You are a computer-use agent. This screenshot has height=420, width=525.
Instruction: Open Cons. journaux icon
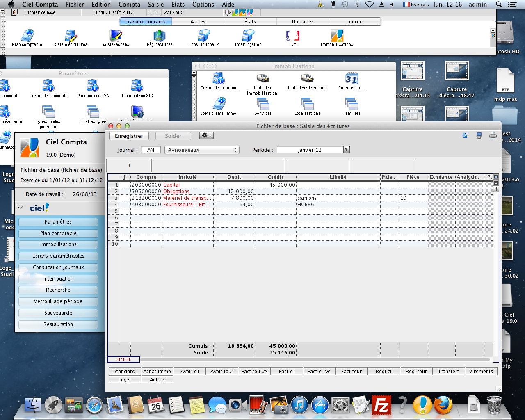204,36
